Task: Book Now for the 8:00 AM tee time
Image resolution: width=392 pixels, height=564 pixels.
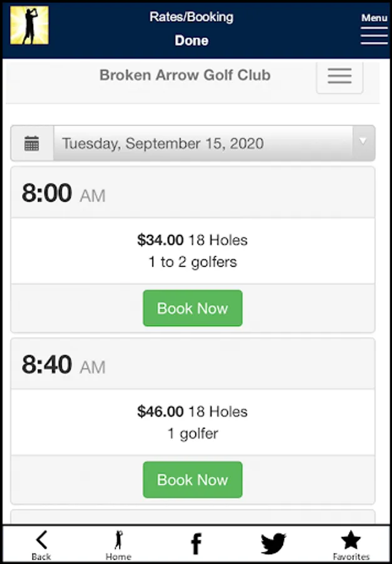Action: pyautogui.click(x=192, y=308)
